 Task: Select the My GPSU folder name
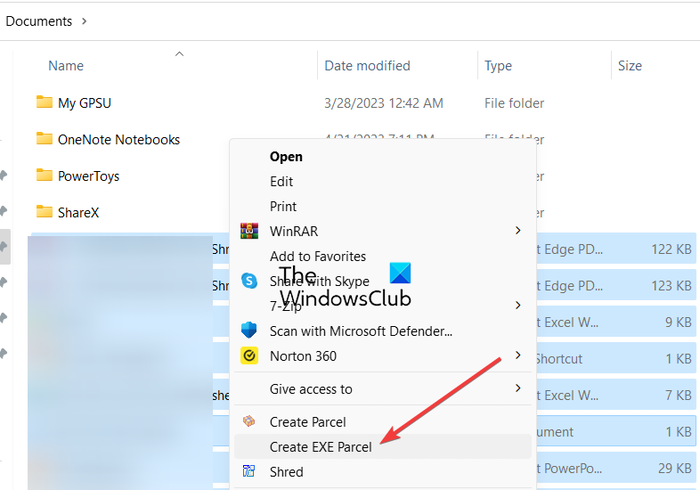point(84,103)
